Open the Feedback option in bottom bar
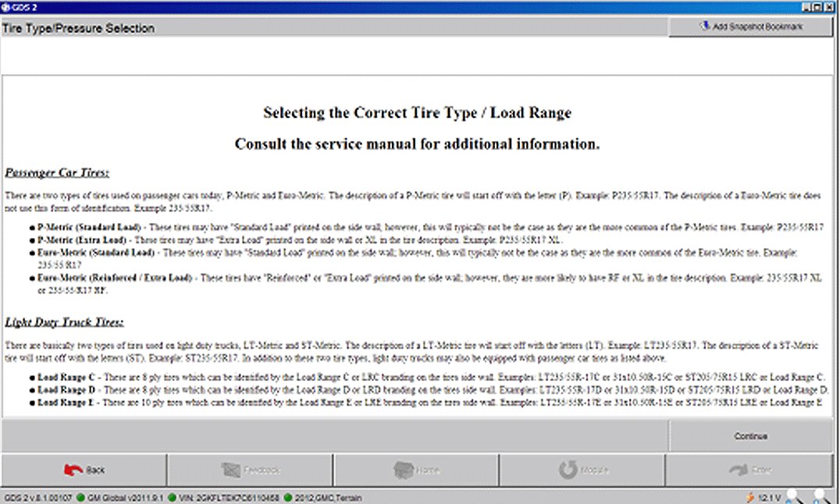The width and height of the screenshot is (840, 504). tap(251, 470)
